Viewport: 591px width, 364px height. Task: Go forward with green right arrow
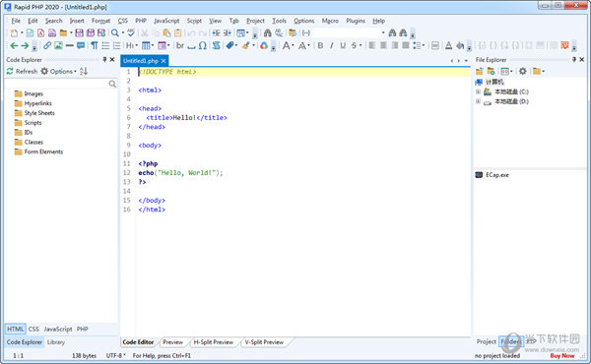(x=25, y=46)
